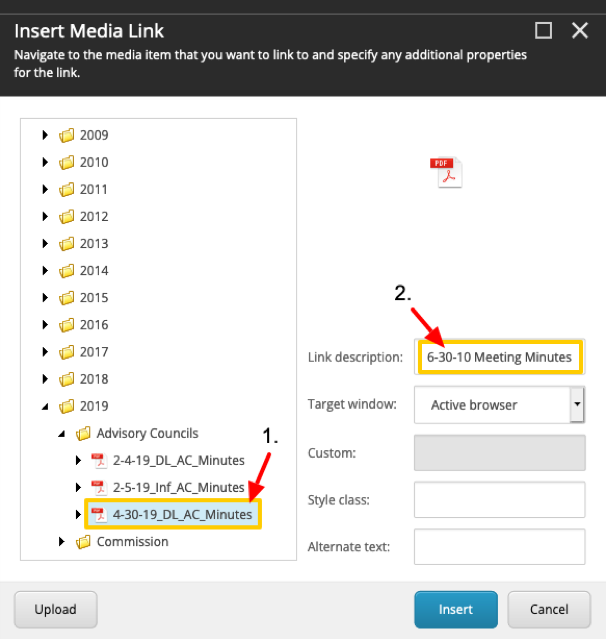606x639 pixels.
Task: Click the Advisory Councils folder icon
Action: [x=84, y=434]
